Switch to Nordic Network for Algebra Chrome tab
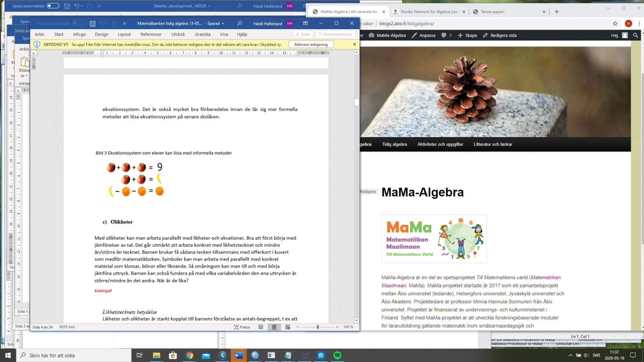The width and height of the screenshot is (644, 362). [x=429, y=12]
